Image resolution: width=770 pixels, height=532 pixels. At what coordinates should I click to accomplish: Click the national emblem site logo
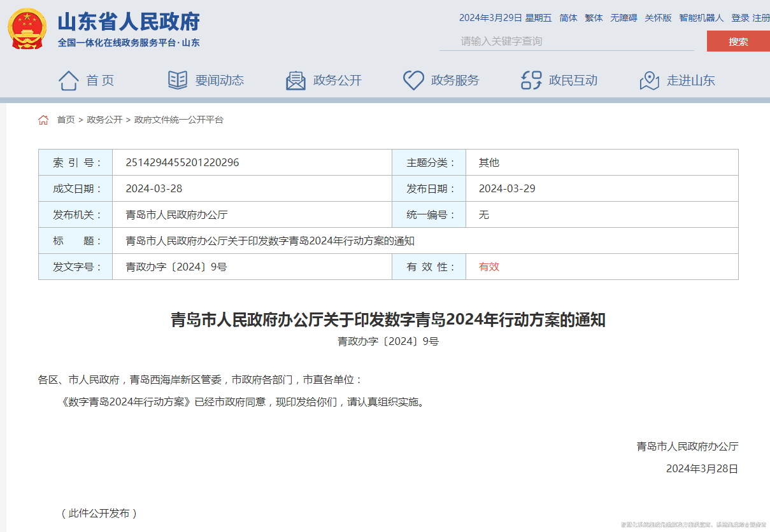pos(26,28)
